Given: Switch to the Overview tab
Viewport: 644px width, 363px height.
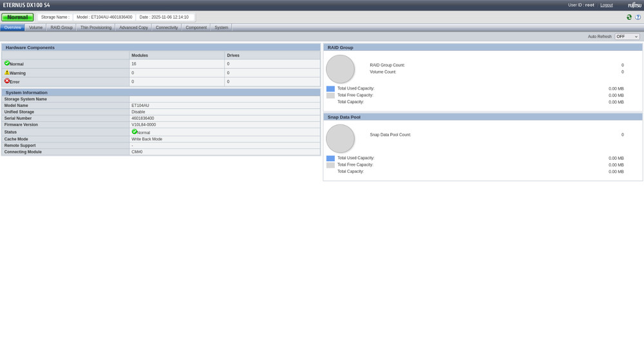Looking at the screenshot, I should 13,28.
